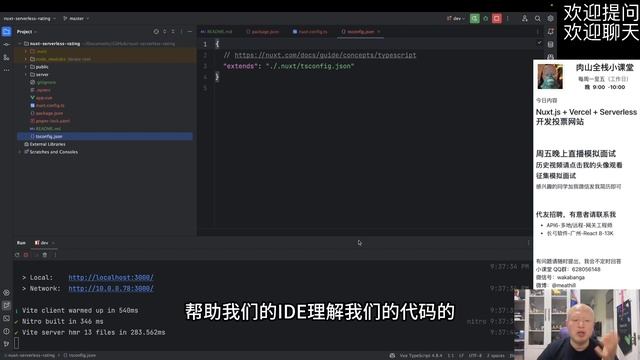Click the red stop button in toolbar
Viewport: 640px width, 360px height.
pos(496,18)
